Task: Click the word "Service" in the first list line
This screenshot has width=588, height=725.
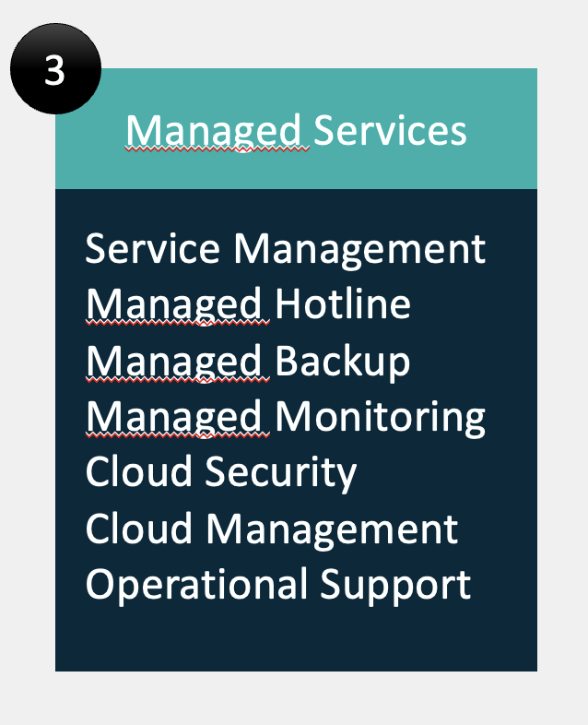Action: 154,249
